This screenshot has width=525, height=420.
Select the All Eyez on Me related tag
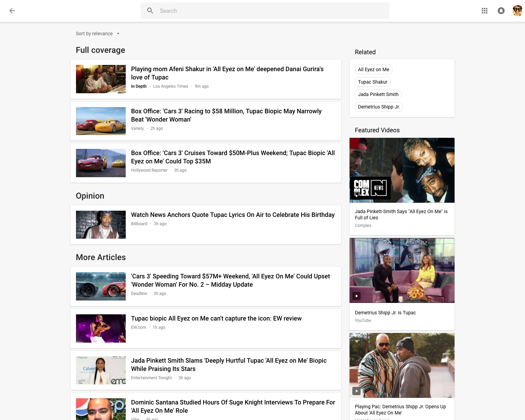[x=373, y=69]
